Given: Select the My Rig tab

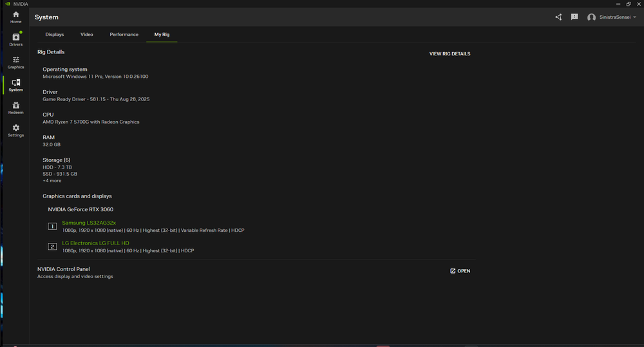Looking at the screenshot, I should 162,34.
